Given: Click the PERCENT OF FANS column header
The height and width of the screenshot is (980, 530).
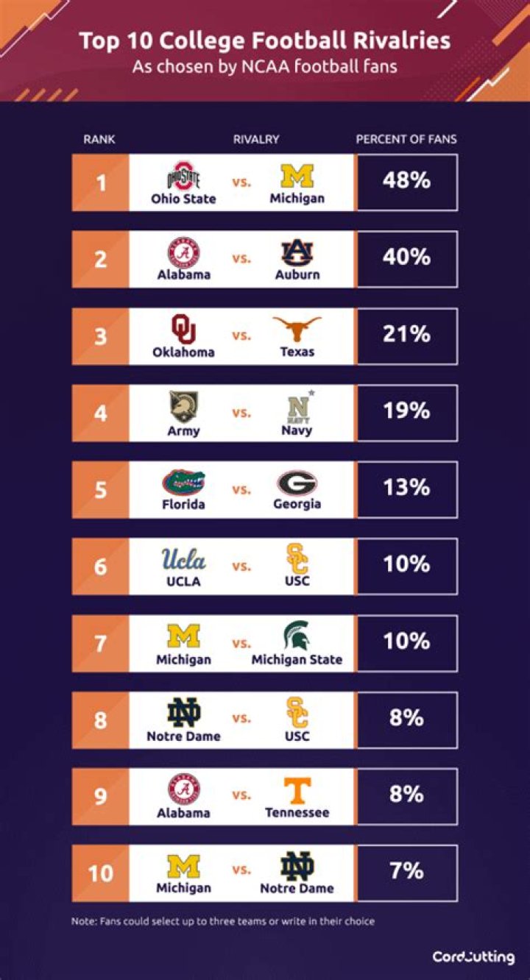Looking at the screenshot, I should 406,139.
